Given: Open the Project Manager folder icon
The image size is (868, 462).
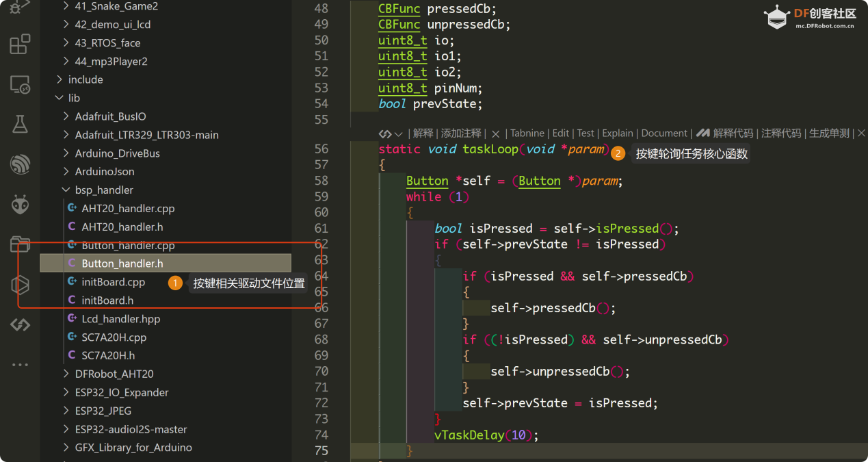Looking at the screenshot, I should 20,244.
